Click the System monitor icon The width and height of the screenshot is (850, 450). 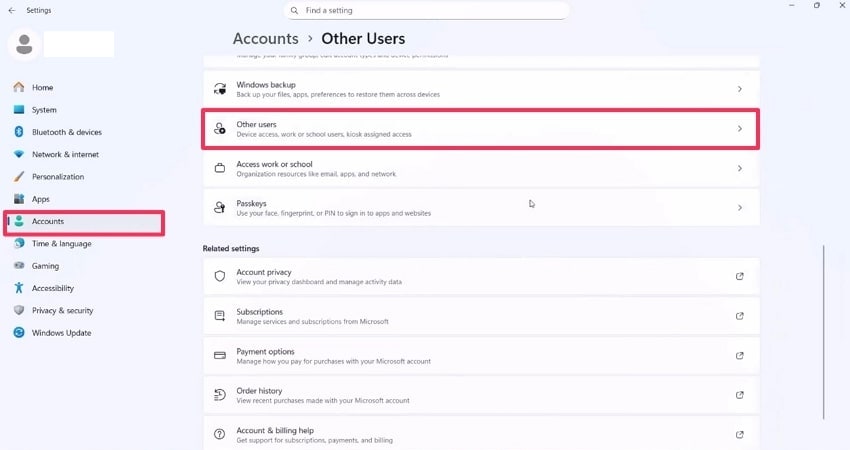pyautogui.click(x=19, y=110)
